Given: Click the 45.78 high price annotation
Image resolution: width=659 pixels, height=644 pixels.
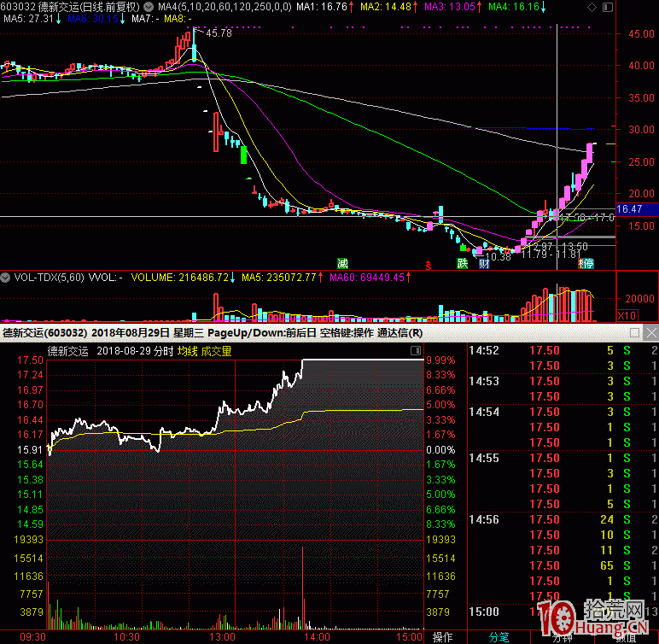Looking at the screenshot, I should (219, 33).
